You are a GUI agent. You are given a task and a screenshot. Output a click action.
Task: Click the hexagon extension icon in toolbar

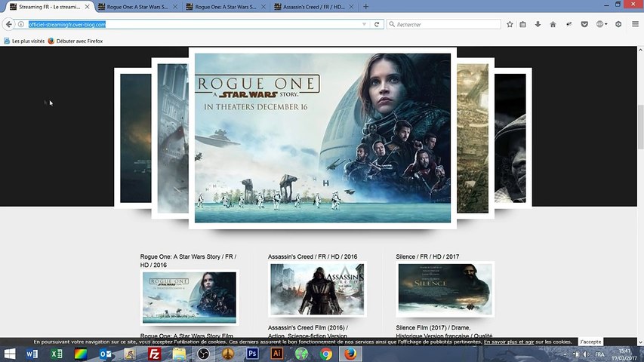click(618, 25)
